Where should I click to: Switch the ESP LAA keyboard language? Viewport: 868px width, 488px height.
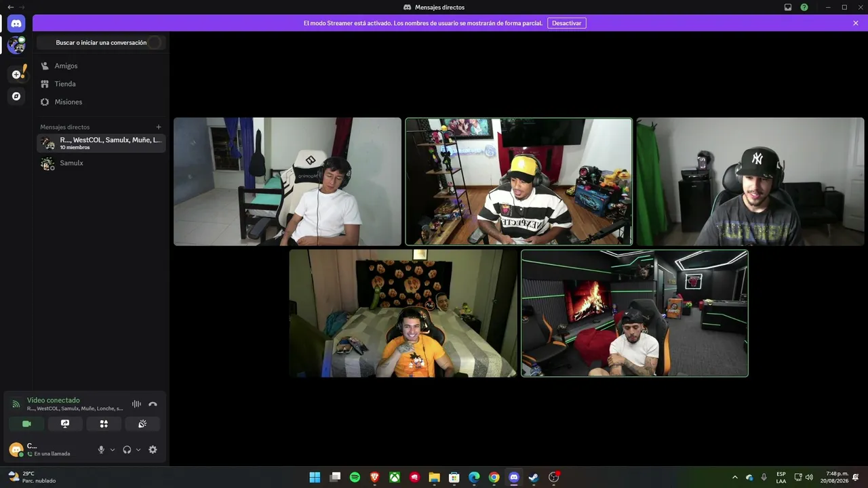tap(781, 477)
